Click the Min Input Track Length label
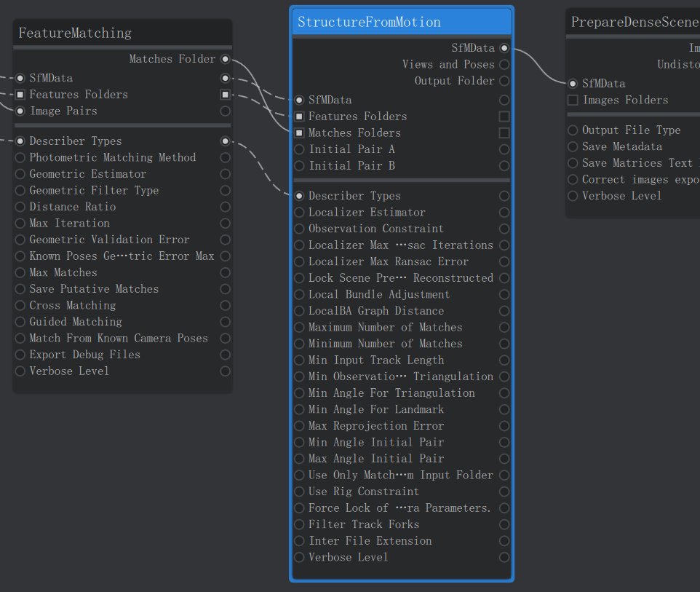The image size is (700, 592). point(376,360)
